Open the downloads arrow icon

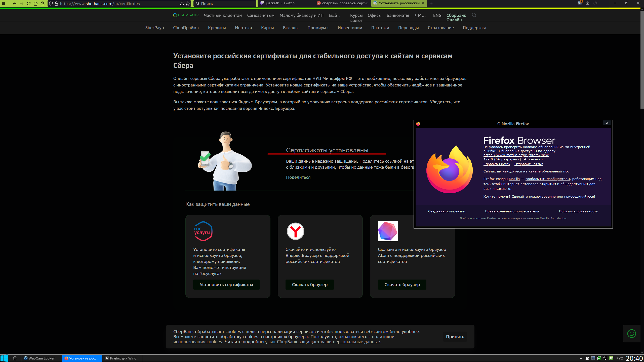pos(587,3)
